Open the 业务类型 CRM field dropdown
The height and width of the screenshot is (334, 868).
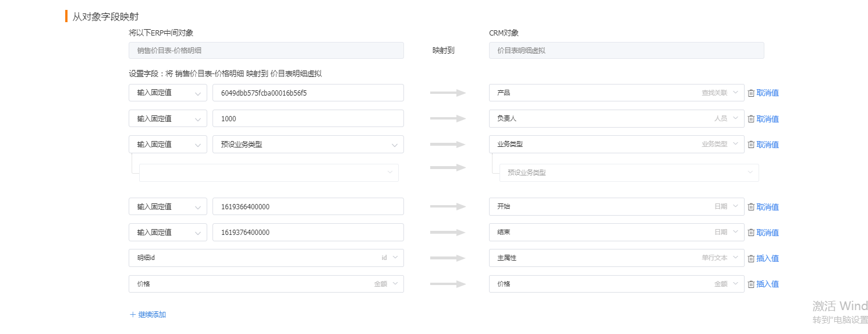[617, 144]
